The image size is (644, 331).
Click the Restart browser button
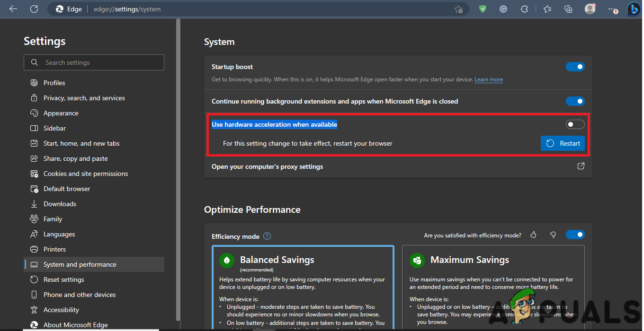point(563,143)
